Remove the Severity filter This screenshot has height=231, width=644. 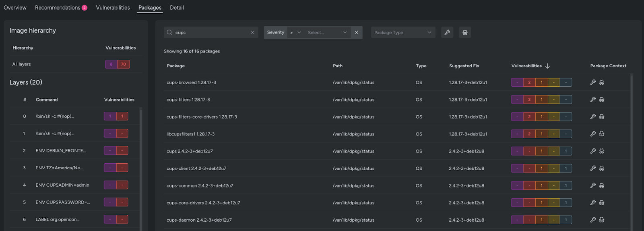click(x=356, y=32)
